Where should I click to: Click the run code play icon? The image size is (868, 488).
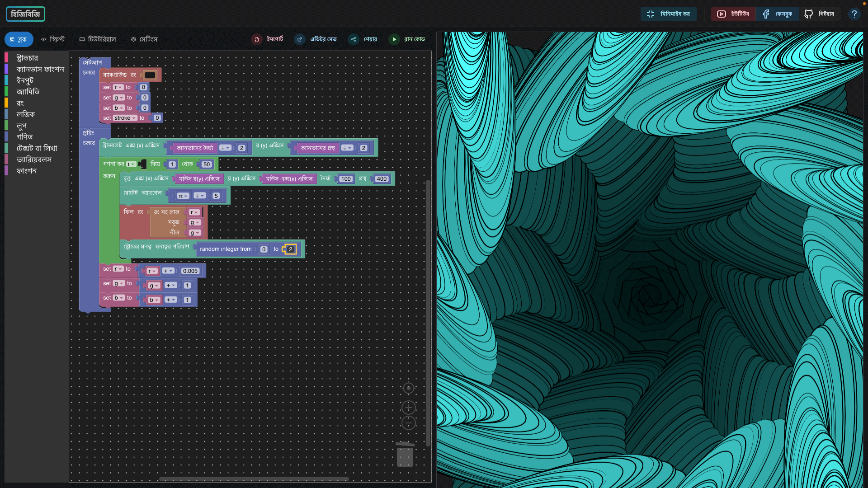394,39
